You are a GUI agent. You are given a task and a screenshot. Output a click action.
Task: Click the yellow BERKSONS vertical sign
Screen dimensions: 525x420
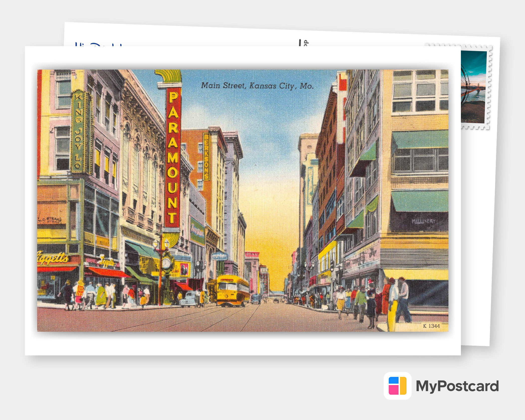click(x=206, y=157)
